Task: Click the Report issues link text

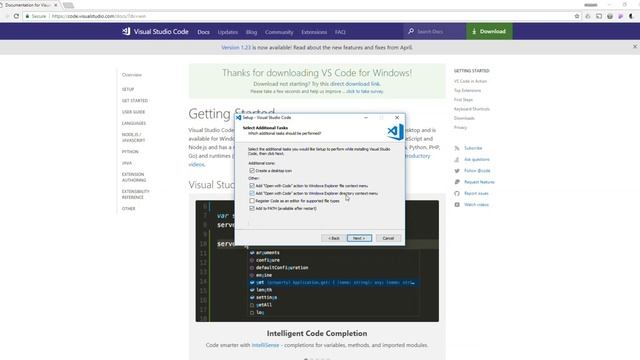Action: click(476, 193)
